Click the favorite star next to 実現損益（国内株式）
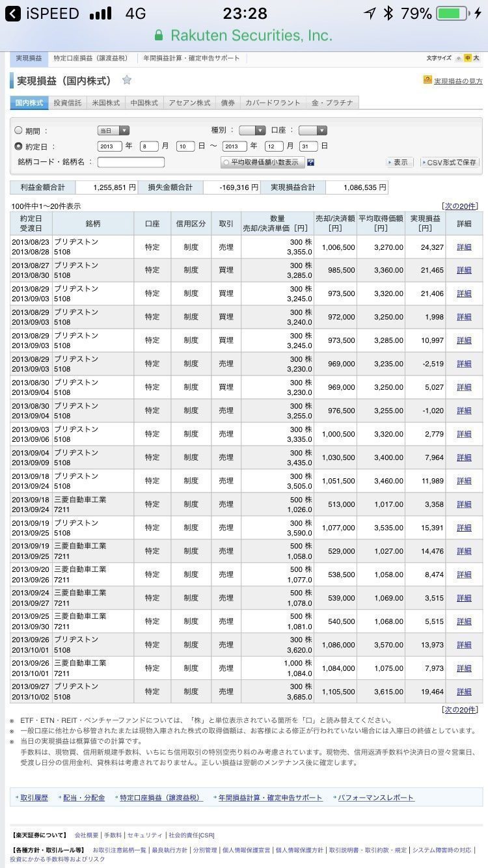Viewport: 488px width, 868px height. [127, 80]
